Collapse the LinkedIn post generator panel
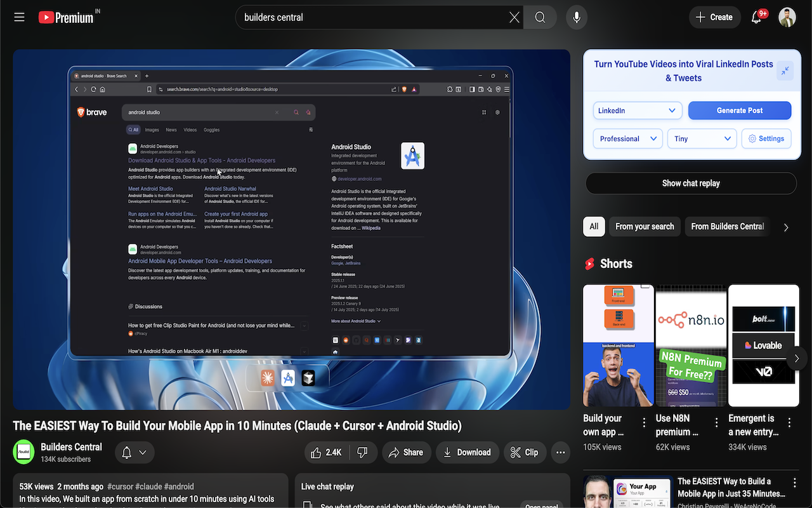The image size is (812, 508). click(x=785, y=70)
